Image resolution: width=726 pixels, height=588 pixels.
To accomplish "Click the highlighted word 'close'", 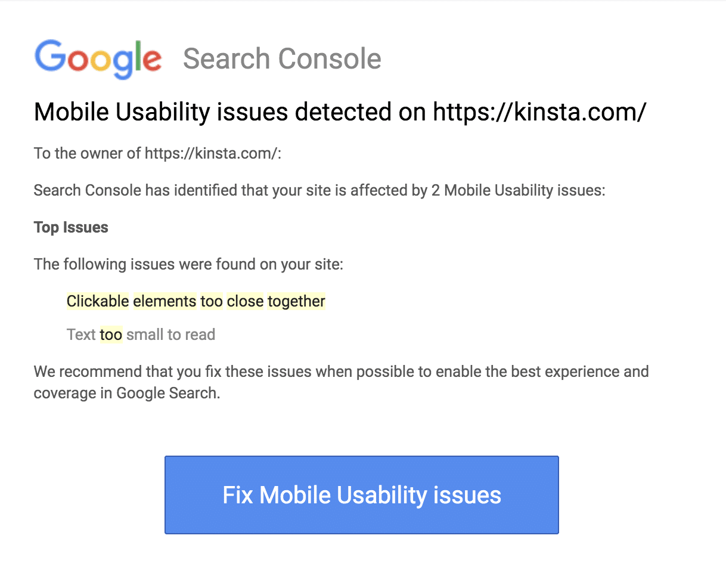I will pos(245,301).
